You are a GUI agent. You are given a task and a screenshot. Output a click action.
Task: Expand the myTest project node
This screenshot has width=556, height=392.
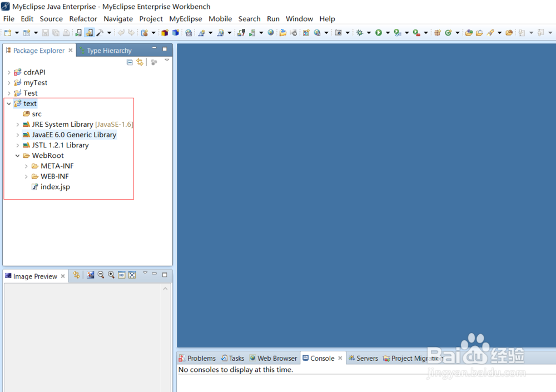[x=9, y=83]
